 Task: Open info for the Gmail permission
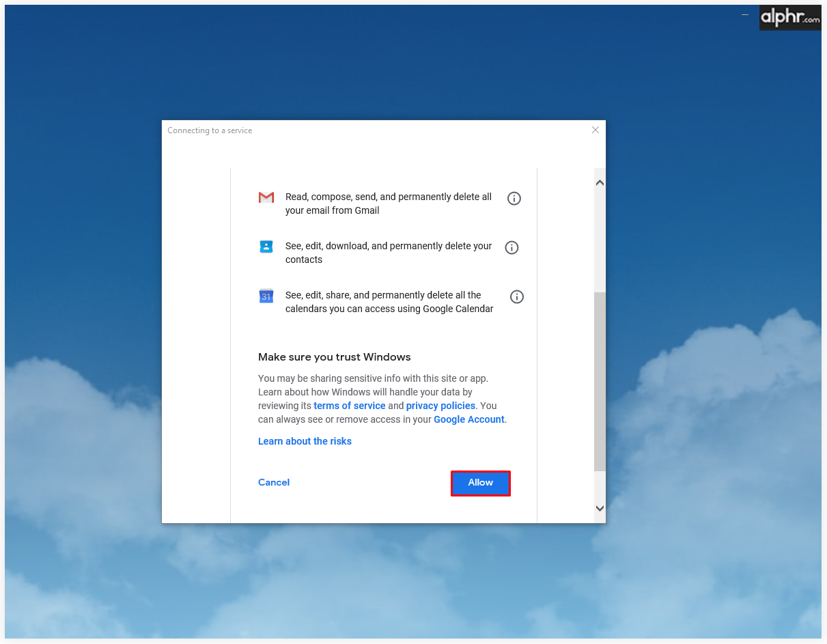pyautogui.click(x=514, y=199)
